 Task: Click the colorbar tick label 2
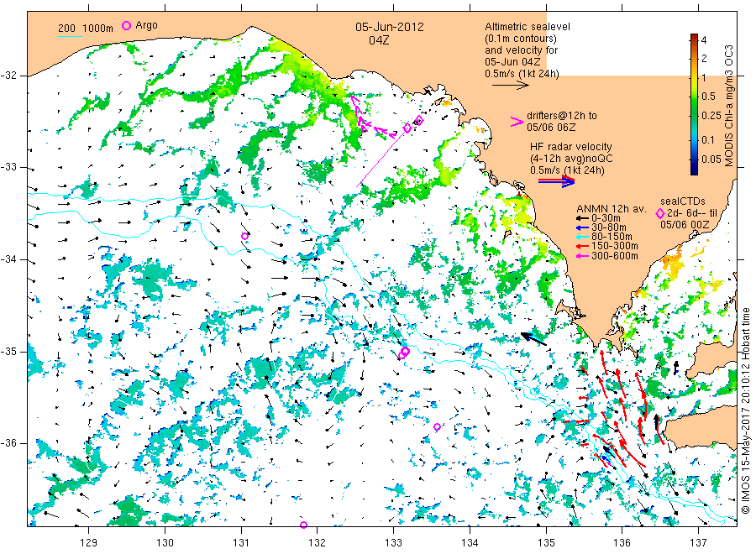tap(703, 58)
